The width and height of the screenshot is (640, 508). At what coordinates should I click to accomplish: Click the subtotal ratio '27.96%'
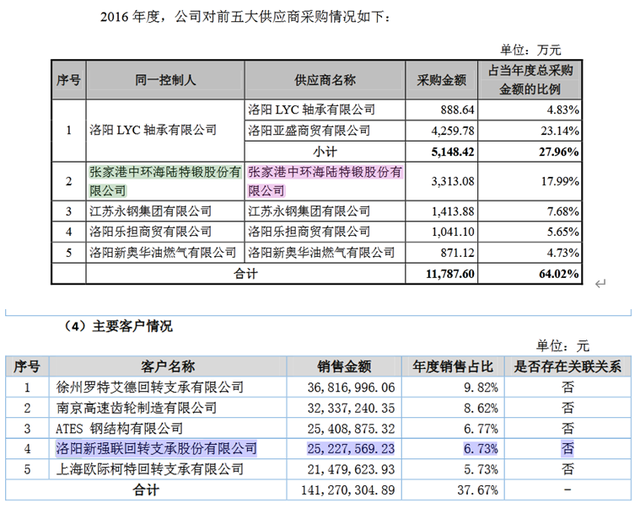[x=558, y=152]
